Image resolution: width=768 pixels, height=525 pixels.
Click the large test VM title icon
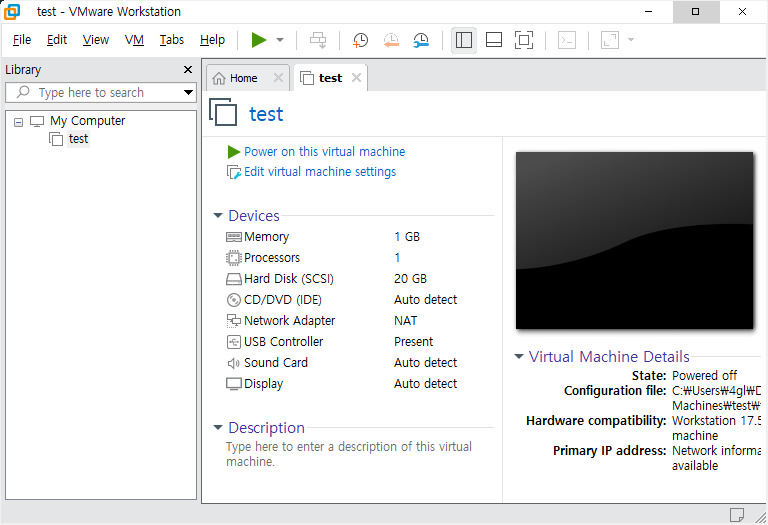tap(223, 112)
